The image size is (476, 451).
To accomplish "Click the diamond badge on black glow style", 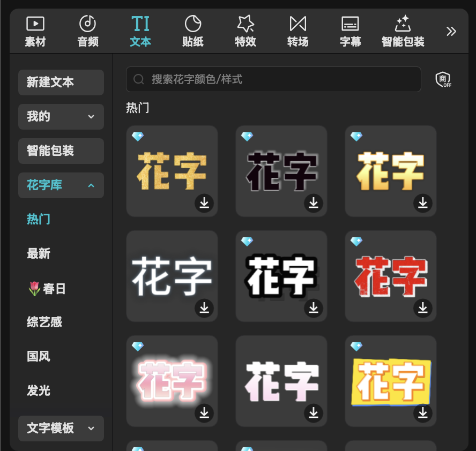I will pos(247,137).
